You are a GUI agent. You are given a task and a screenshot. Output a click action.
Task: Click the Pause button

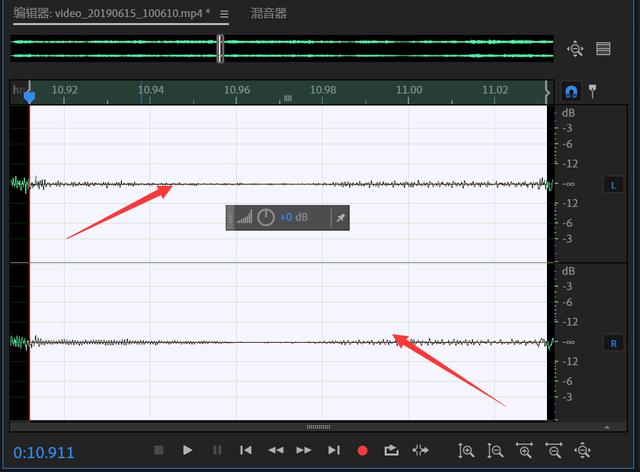[217, 450]
